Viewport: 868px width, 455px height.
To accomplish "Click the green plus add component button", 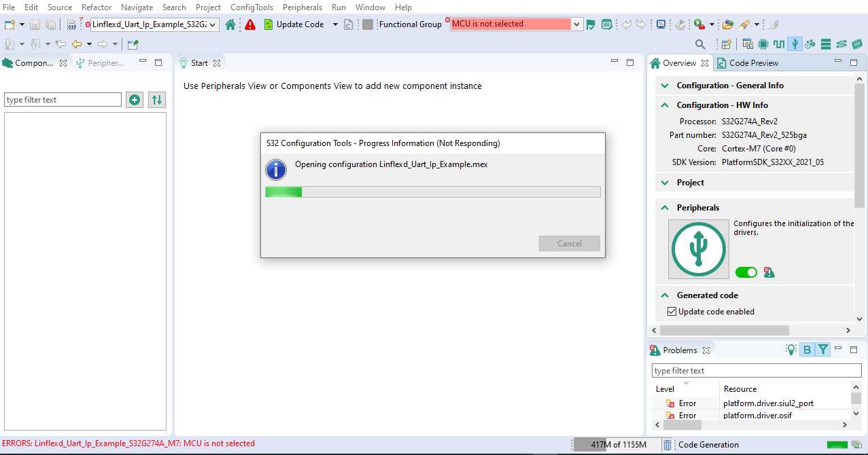I will (135, 100).
